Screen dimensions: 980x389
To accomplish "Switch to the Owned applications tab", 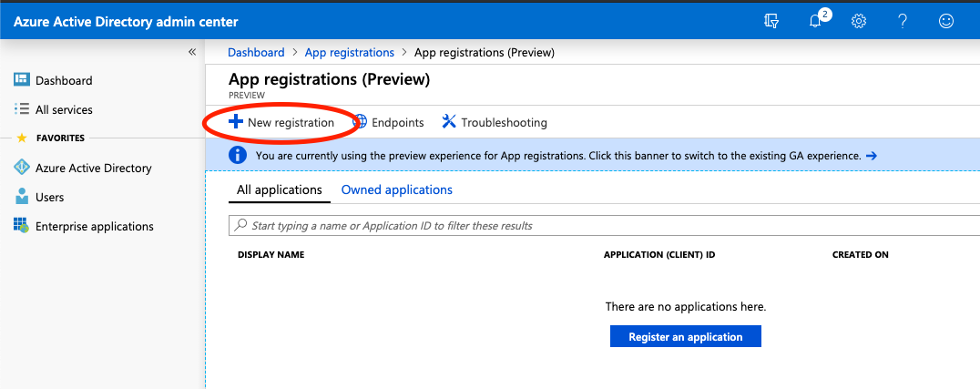I will (396, 189).
